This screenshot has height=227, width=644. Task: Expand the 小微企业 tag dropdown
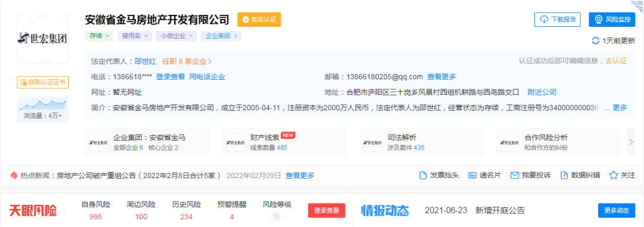click(x=176, y=36)
